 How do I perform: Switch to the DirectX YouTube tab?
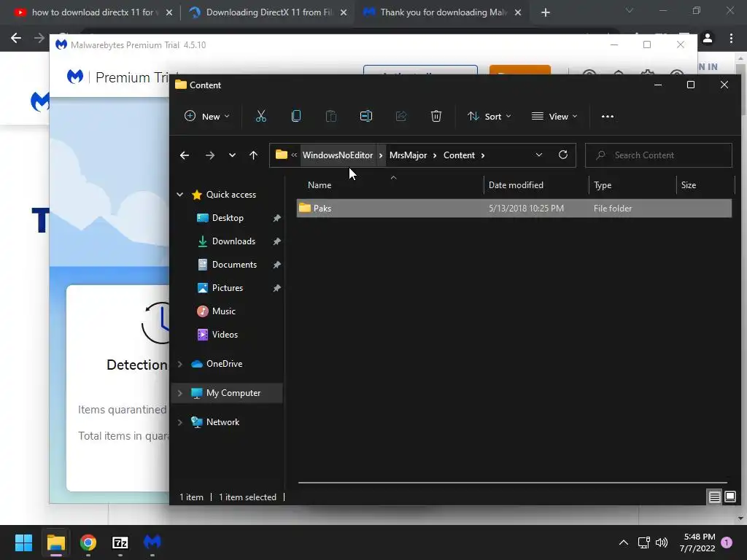tap(93, 12)
